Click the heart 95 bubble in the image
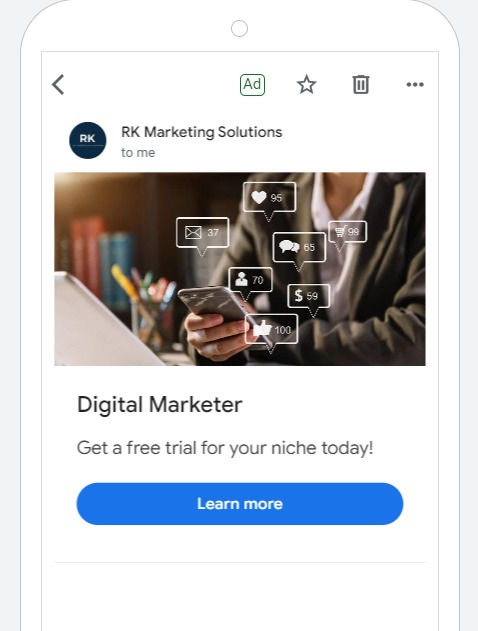 [269, 198]
